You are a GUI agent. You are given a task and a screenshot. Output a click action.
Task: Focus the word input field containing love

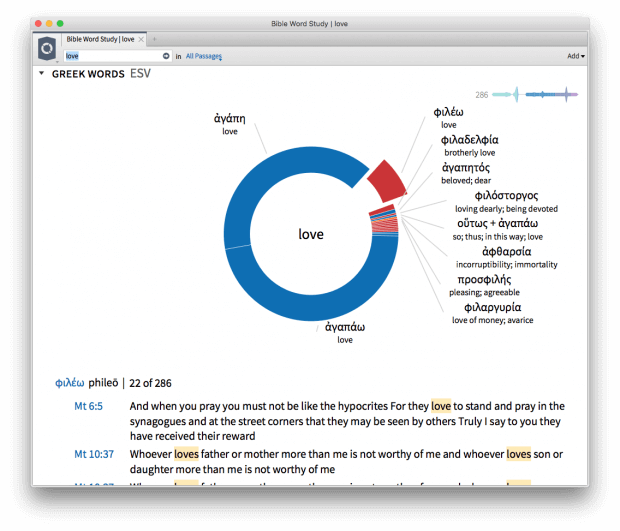[112, 56]
